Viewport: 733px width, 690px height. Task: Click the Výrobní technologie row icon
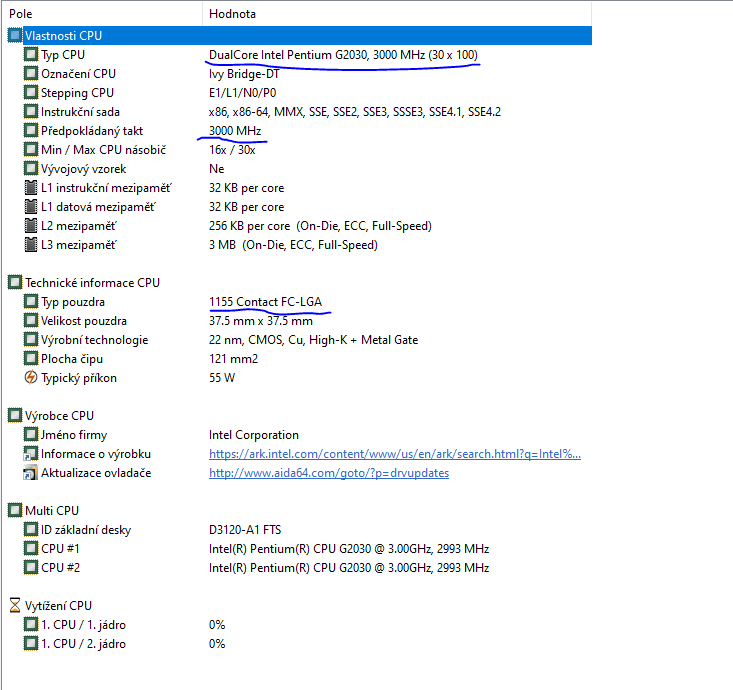click(x=31, y=340)
